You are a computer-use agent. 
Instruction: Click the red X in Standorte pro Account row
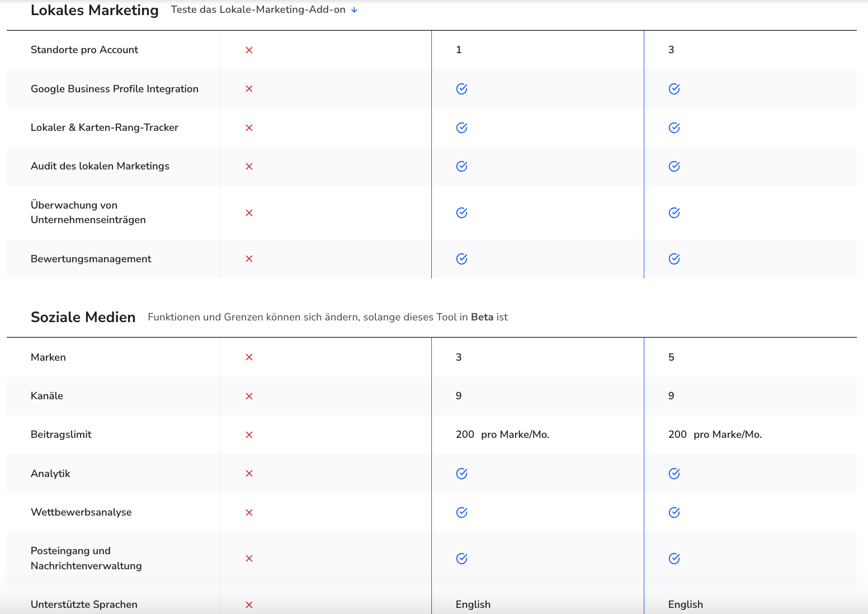[x=249, y=50]
